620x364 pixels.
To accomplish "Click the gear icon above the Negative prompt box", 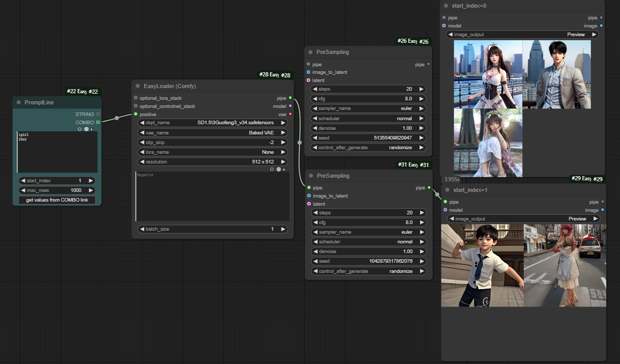I will (x=278, y=169).
